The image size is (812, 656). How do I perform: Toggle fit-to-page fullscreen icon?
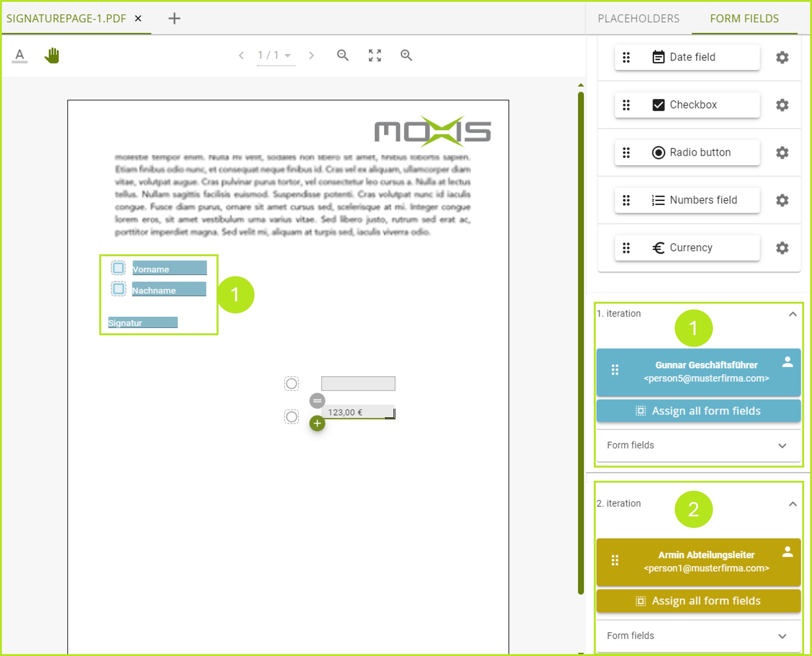click(x=375, y=55)
